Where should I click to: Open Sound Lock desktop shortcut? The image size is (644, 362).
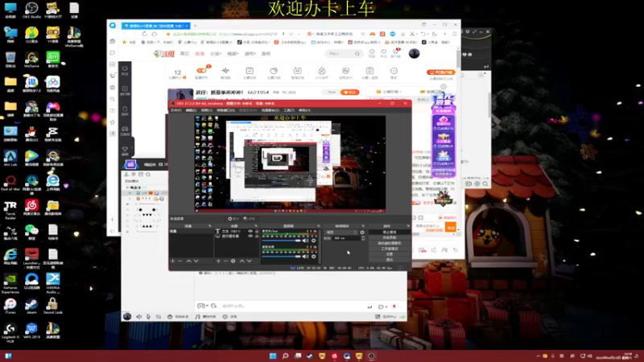[52, 306]
